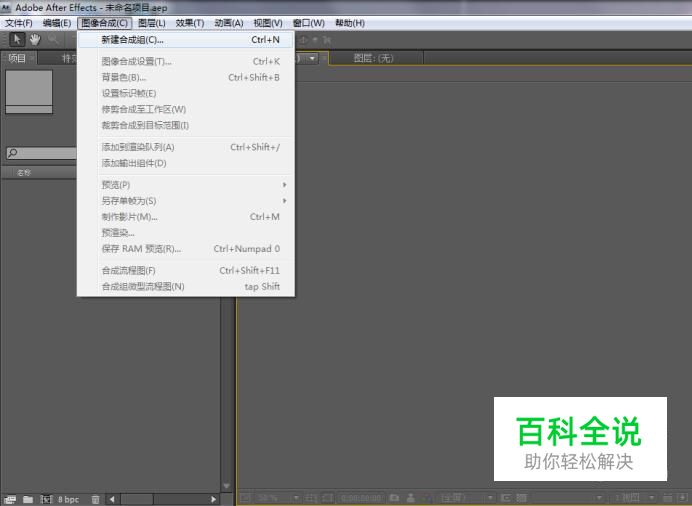
Task: Click 设置标识帧(E) menu entry
Action: pos(186,93)
